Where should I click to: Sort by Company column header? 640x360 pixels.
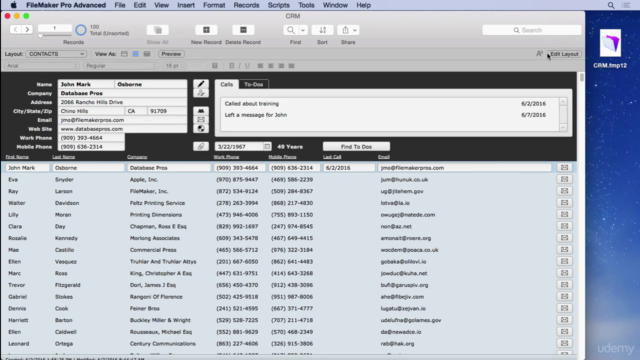point(137,157)
